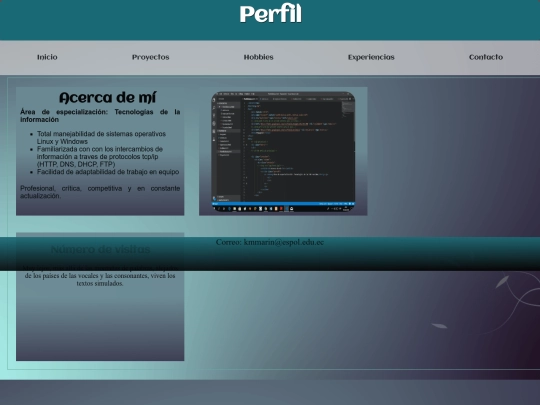Screen dimensions: 540x405
Task: Open the Inicio navigation link
Action: tap(47, 57)
